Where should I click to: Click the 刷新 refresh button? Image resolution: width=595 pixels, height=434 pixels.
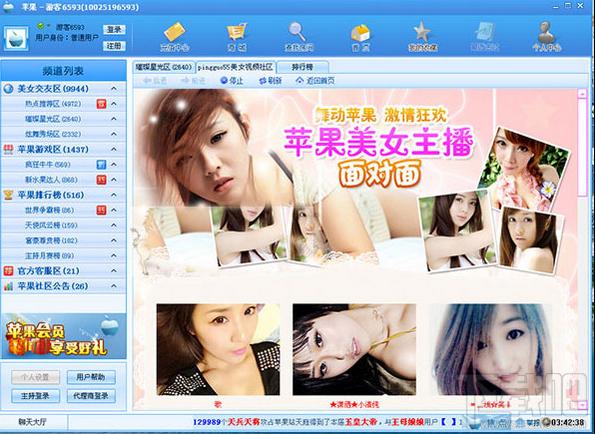tap(271, 80)
